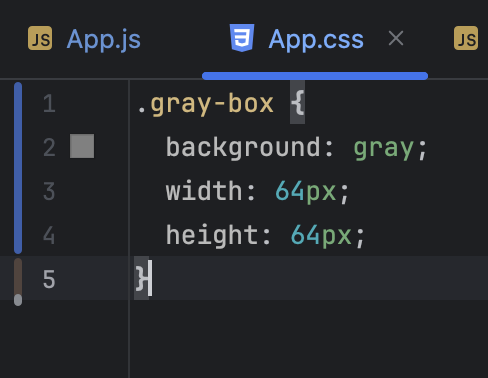The image size is (488, 378).
Task: Click line number 1 in gutter
Action: point(49,104)
